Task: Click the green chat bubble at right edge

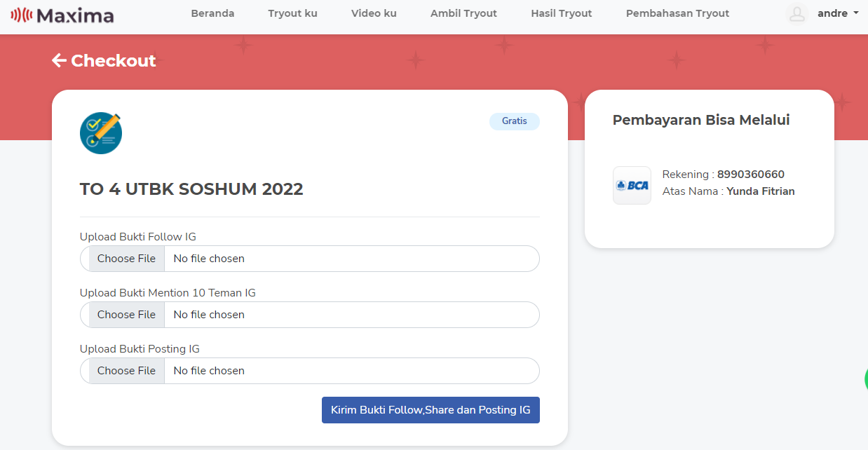Action: [864, 379]
